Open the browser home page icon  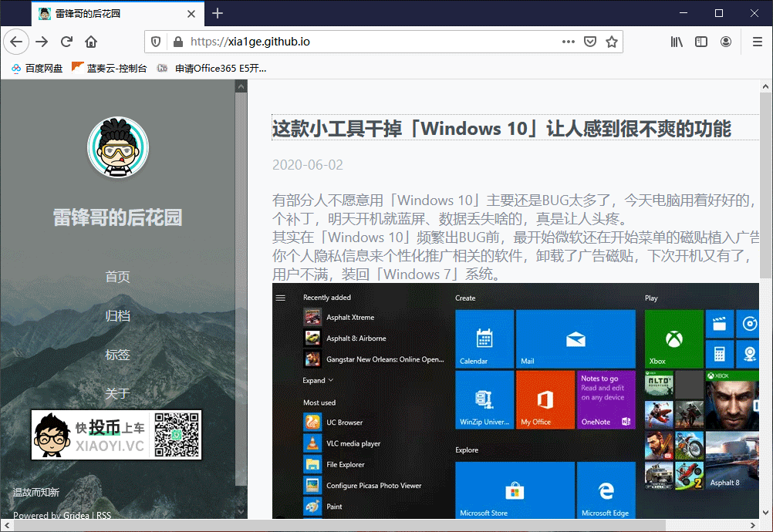click(91, 42)
